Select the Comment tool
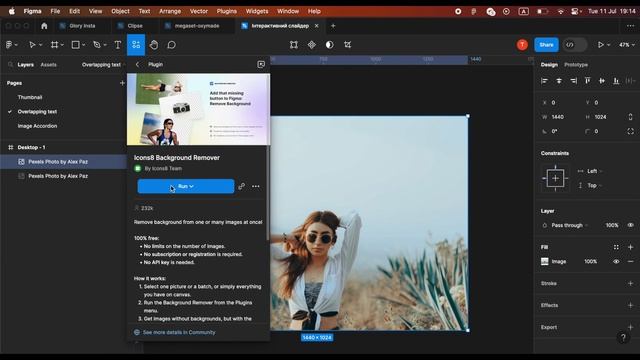The height and width of the screenshot is (360, 640). (171, 45)
